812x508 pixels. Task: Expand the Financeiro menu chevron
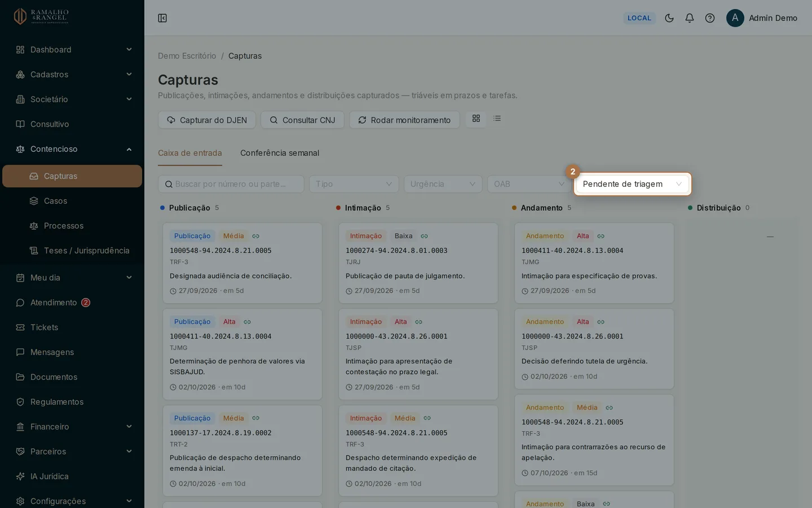pyautogui.click(x=129, y=427)
